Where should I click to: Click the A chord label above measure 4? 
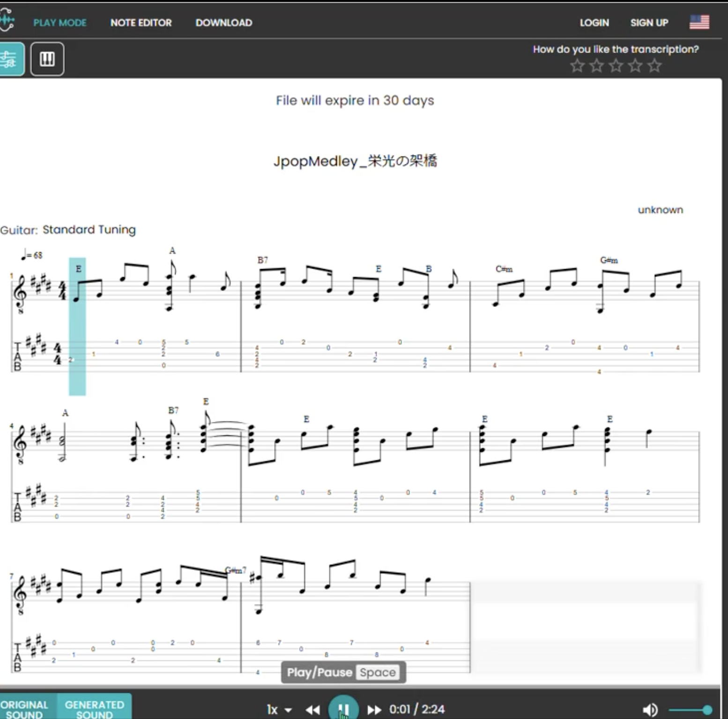tap(65, 413)
